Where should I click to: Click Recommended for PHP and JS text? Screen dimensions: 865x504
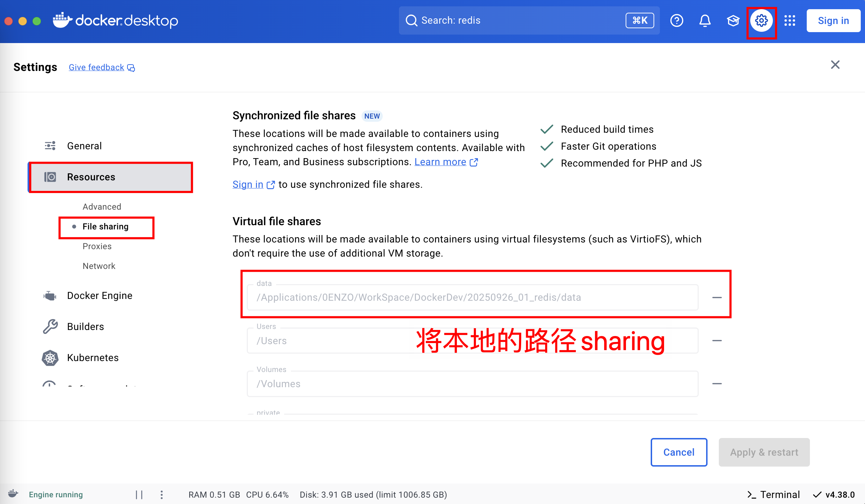point(631,163)
